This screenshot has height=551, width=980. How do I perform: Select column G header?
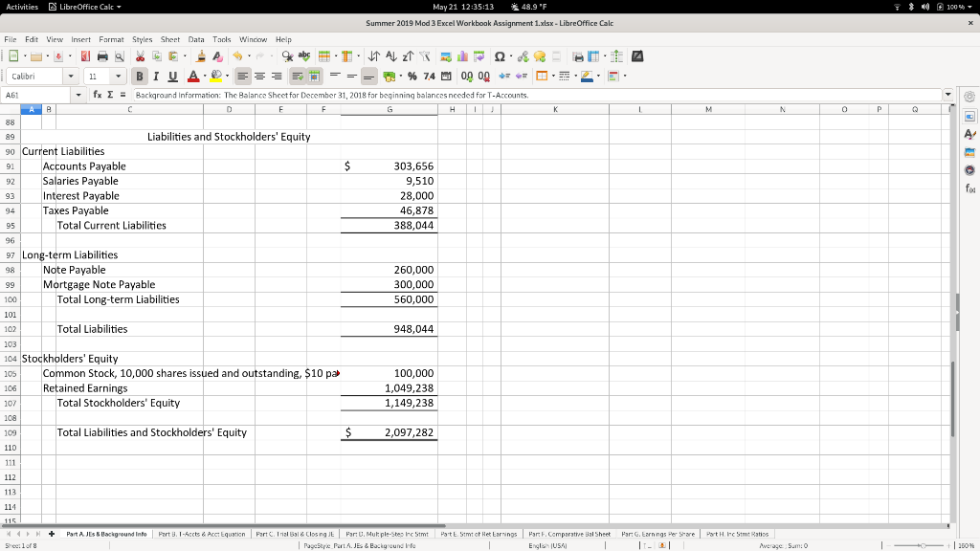pyautogui.click(x=390, y=109)
